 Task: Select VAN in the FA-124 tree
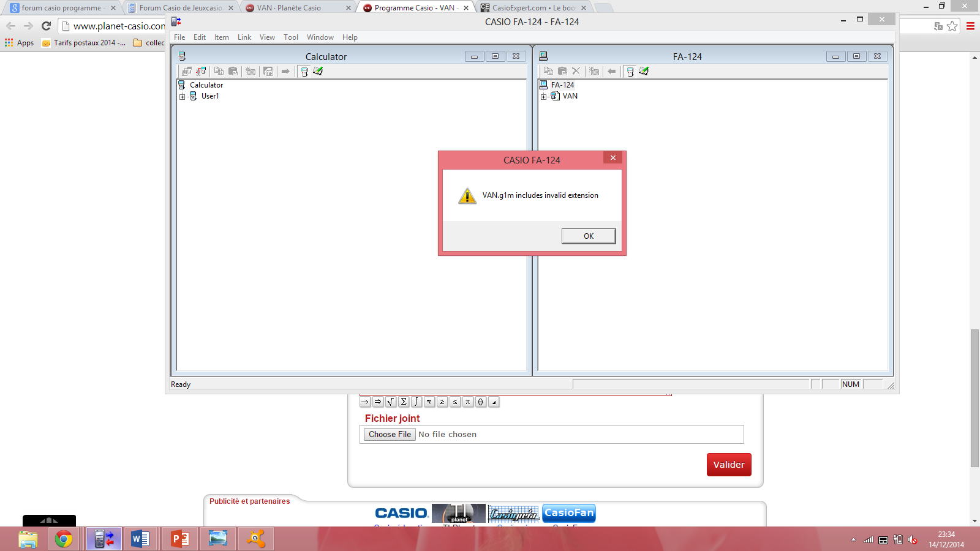click(570, 96)
